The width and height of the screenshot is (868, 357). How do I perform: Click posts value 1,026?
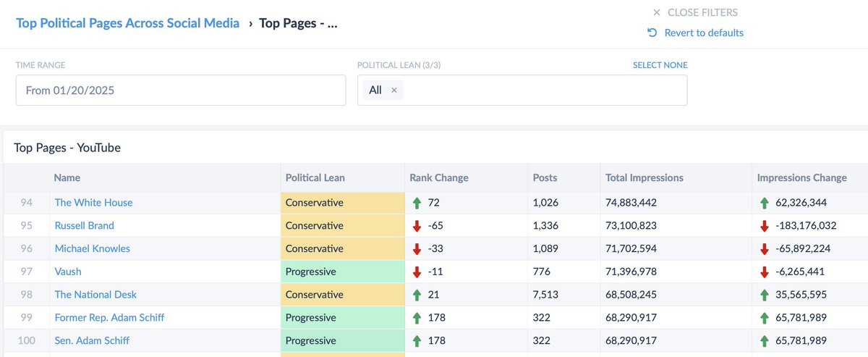545,203
